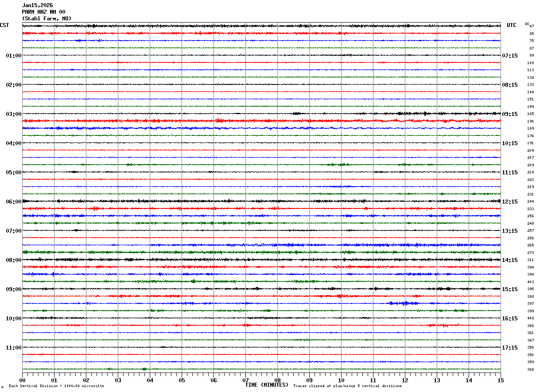
Task: Click minute tick label 02 on the bottom axis
Action: coord(86,380)
